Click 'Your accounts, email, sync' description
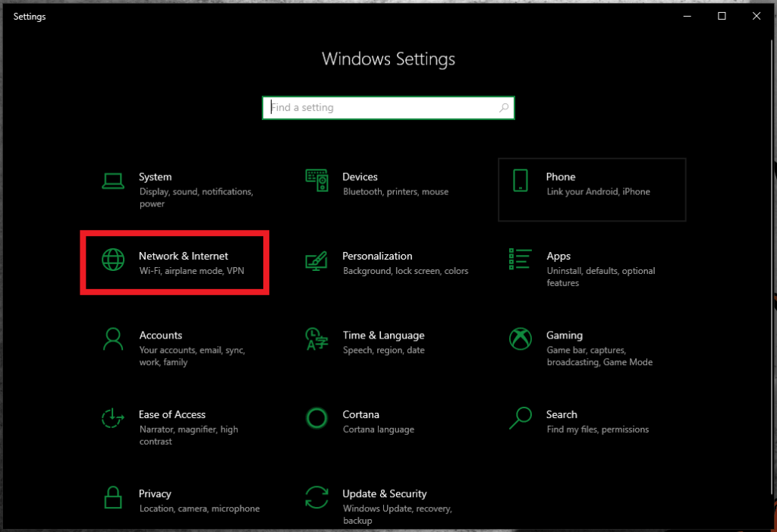The image size is (777, 532). click(192, 356)
